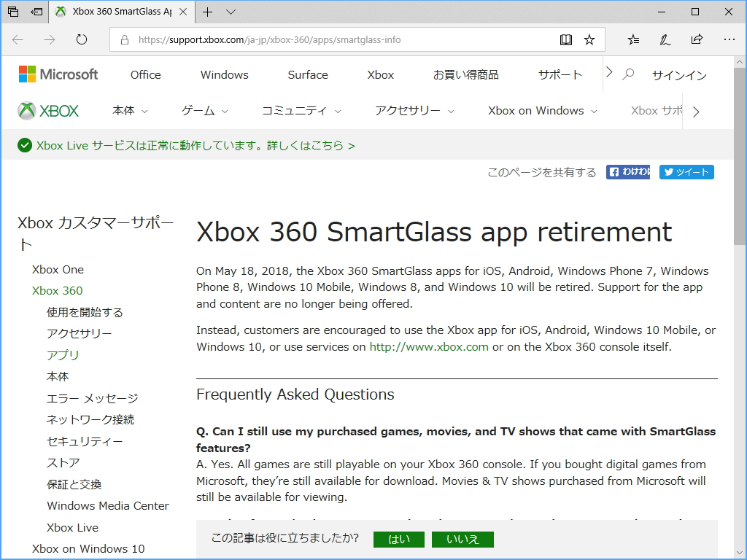Share page on Facebook button
The height and width of the screenshot is (560, 747).
click(x=628, y=172)
